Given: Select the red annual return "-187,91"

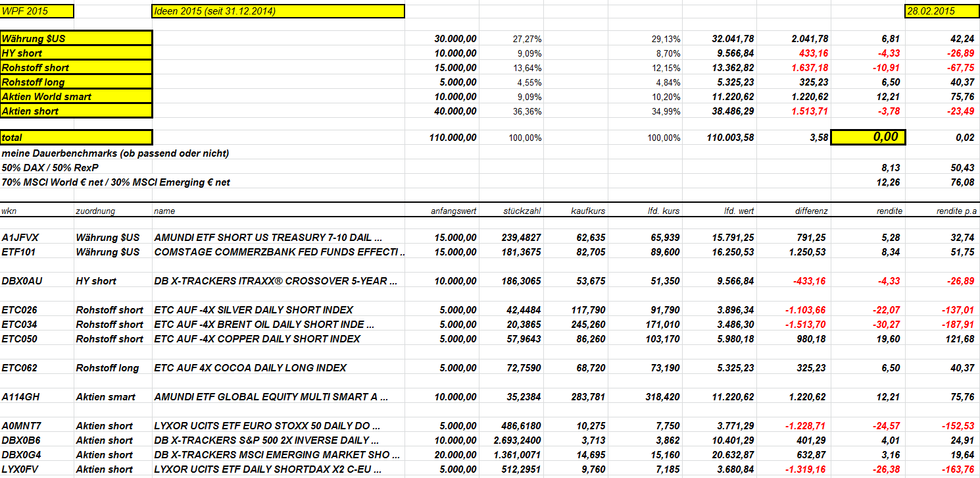Looking at the screenshot, I should point(959,325).
